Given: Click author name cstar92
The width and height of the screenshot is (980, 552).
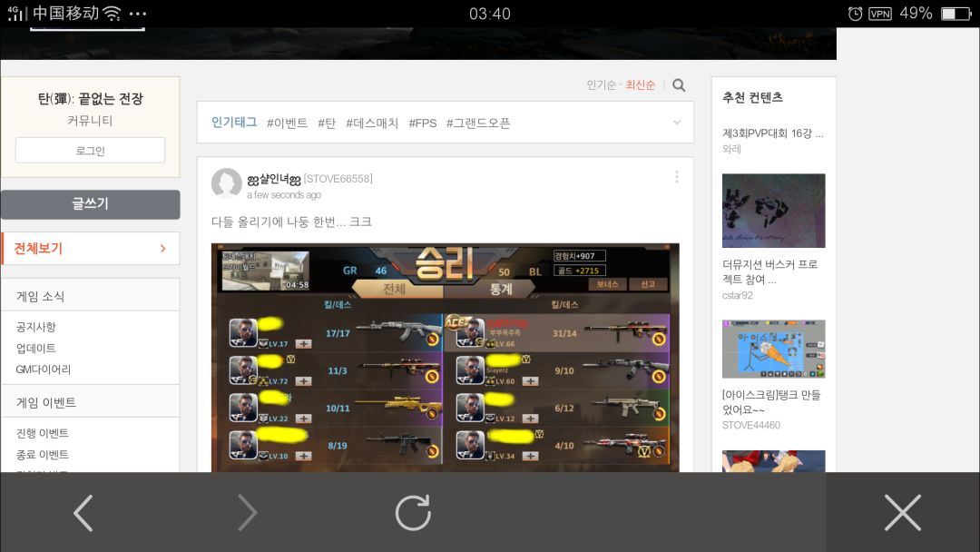Looking at the screenshot, I should [738, 295].
